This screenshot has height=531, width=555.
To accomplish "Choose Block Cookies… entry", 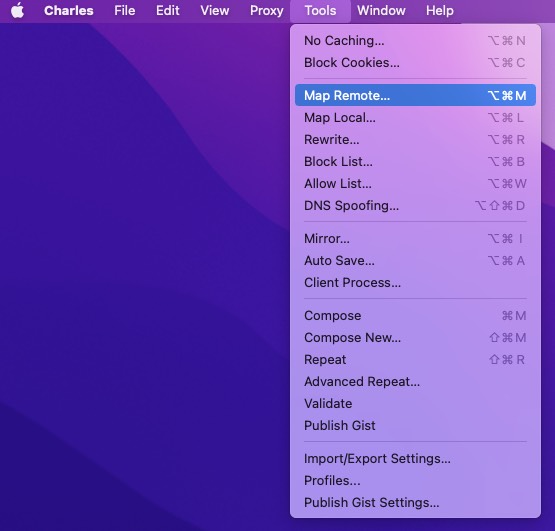I will tap(415, 63).
